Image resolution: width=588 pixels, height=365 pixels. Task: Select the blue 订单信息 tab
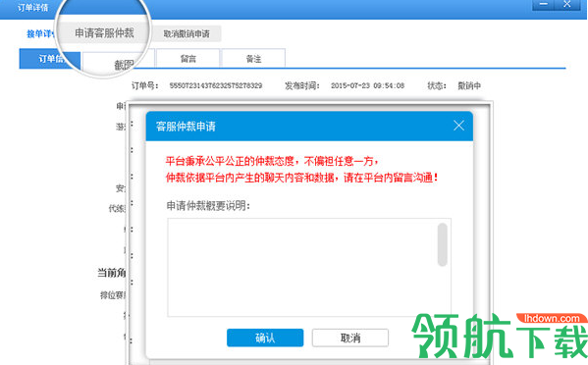point(50,59)
